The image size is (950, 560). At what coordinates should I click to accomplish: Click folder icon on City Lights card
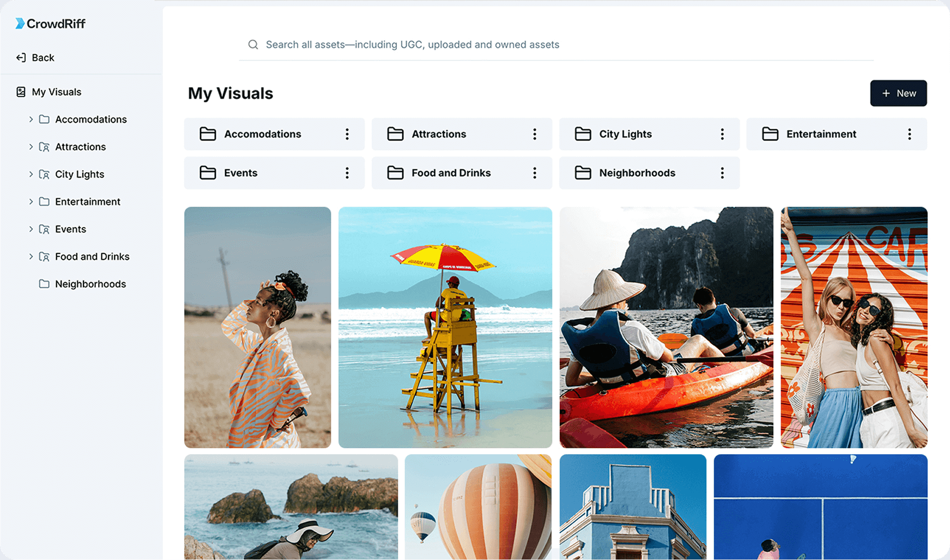tap(583, 134)
